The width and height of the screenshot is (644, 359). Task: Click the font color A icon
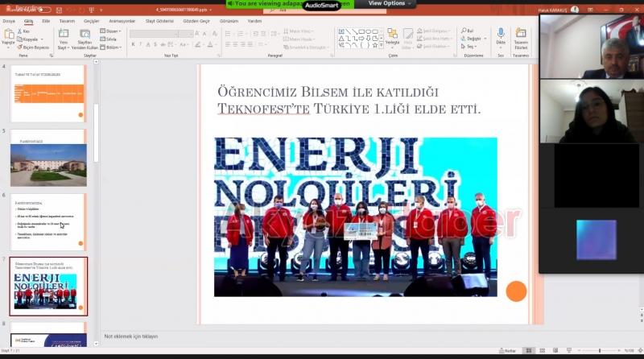tap(210, 44)
